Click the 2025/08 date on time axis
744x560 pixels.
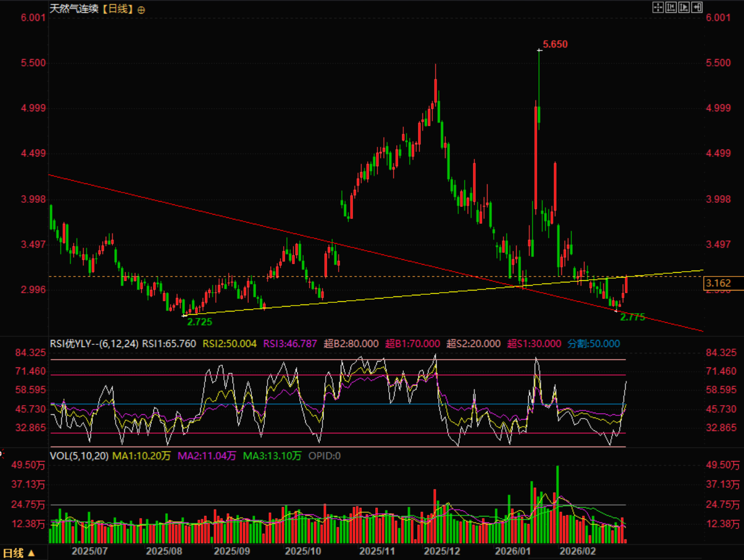pyautogui.click(x=164, y=551)
